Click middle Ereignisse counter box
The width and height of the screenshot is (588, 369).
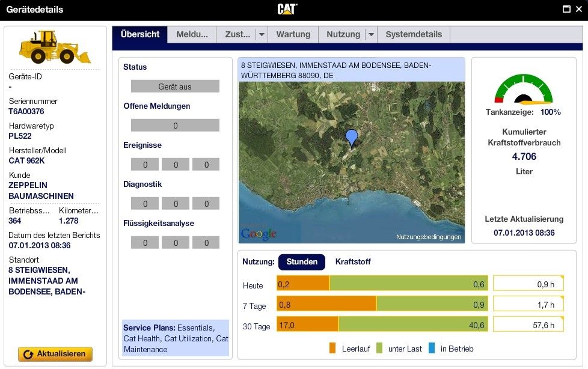pos(176,164)
